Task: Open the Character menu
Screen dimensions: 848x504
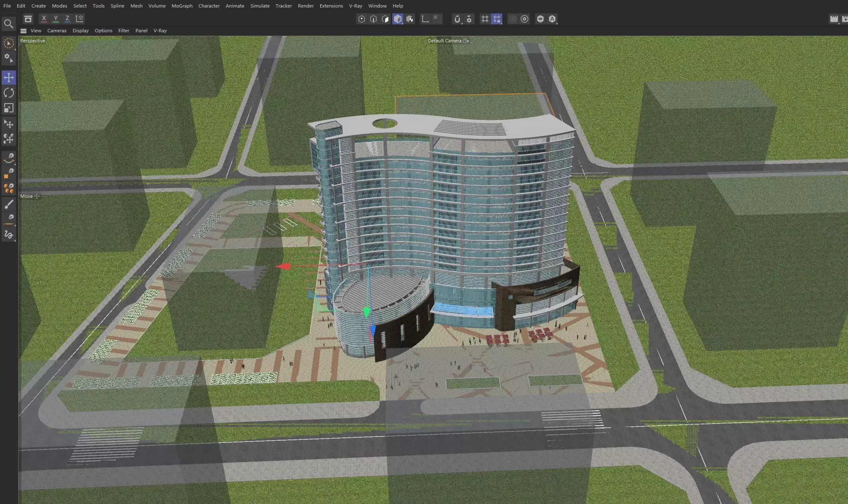Action: [x=209, y=6]
